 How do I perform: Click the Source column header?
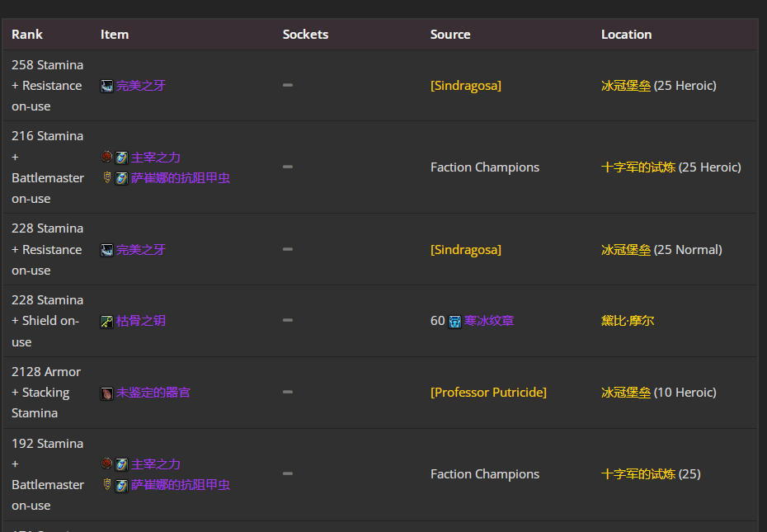pyautogui.click(x=450, y=34)
